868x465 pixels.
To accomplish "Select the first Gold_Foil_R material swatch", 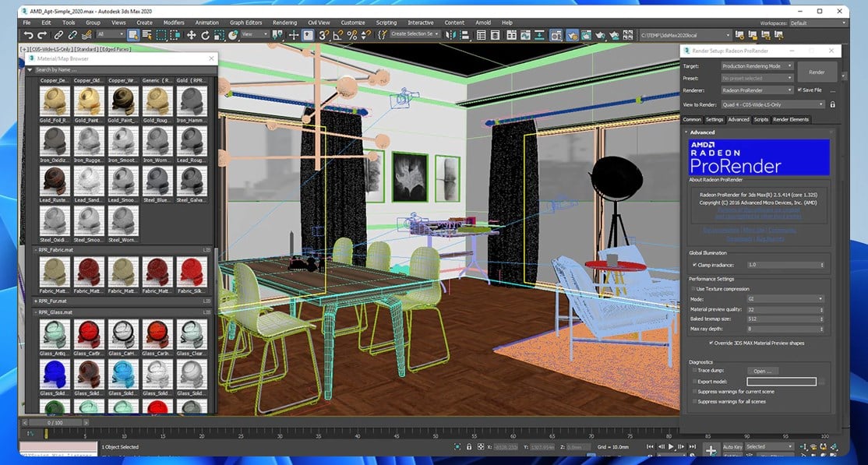I will 55,100.
